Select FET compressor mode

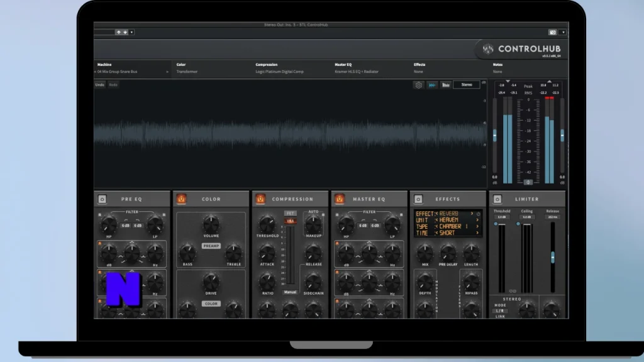click(291, 214)
